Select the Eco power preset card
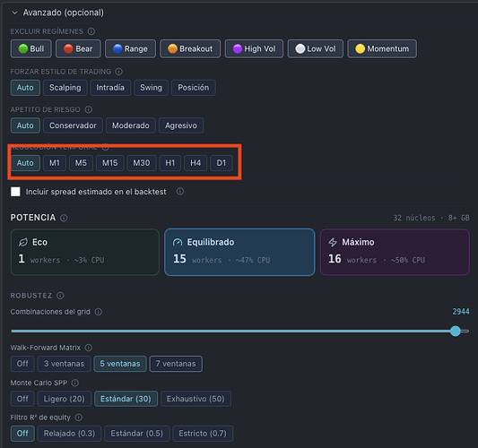 [x=85, y=252]
